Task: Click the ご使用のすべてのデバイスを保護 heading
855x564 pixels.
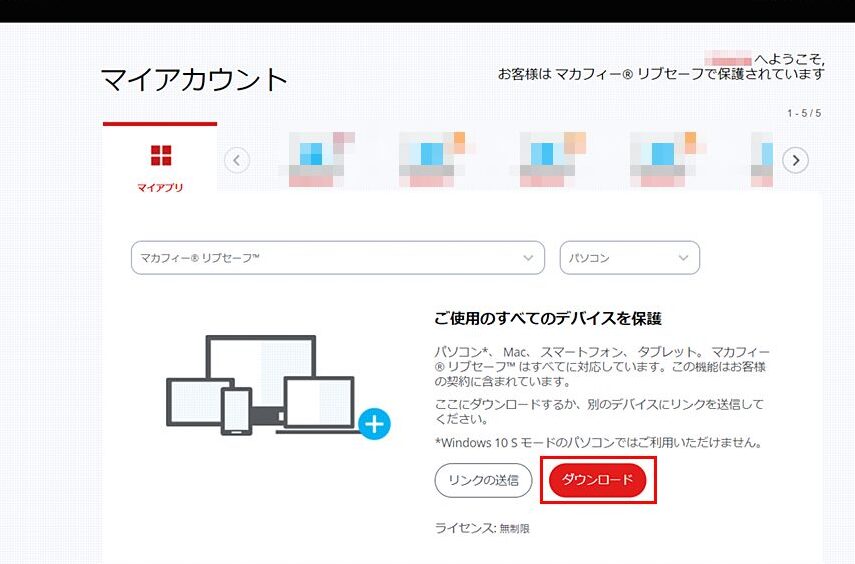Action: [x=548, y=319]
